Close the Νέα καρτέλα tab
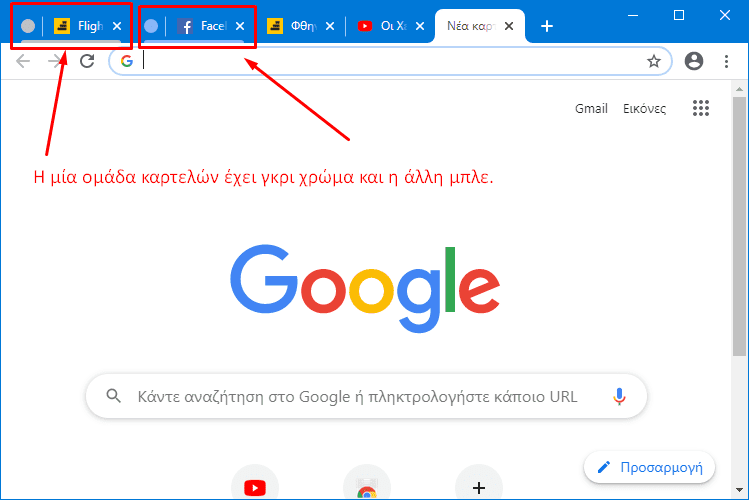749x500 pixels. (509, 26)
